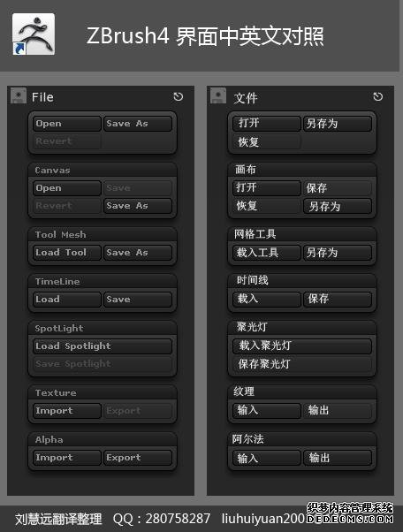Click the Load Spotlight button
The height and width of the screenshot is (532, 403).
pos(103,346)
